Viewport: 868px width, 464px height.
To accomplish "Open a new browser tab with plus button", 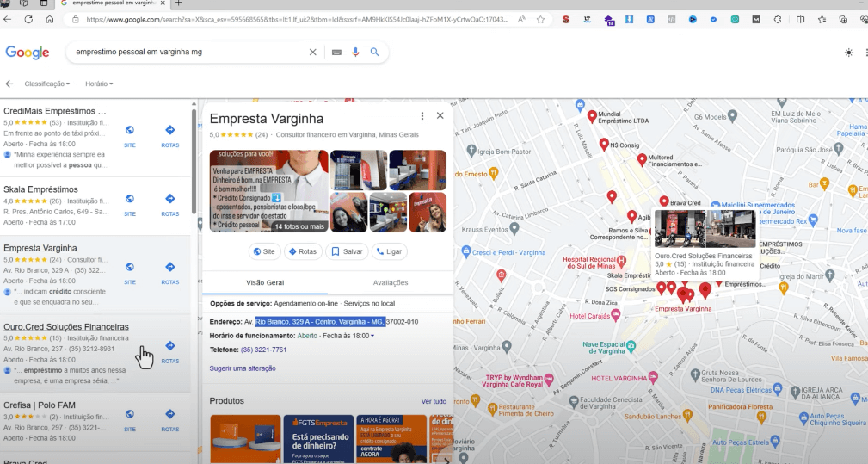I will pyautogui.click(x=178, y=3).
